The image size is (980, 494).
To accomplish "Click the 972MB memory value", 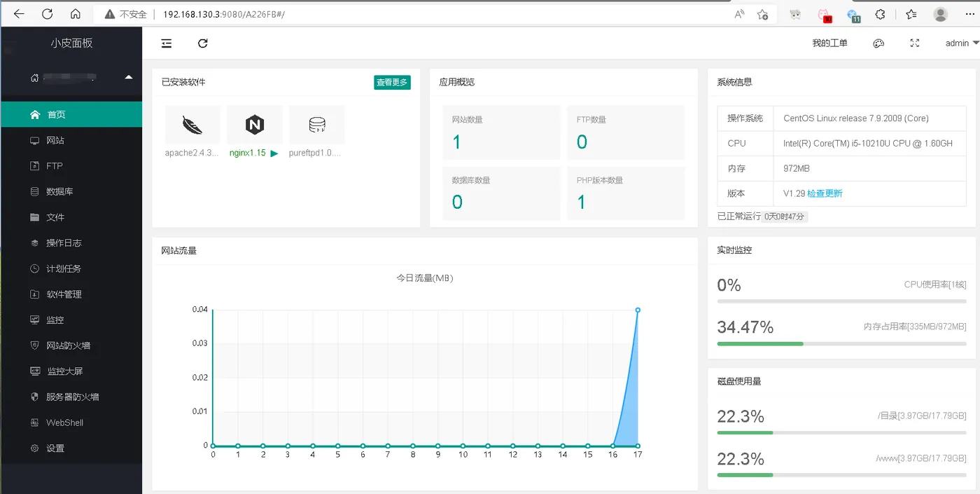I will click(x=797, y=168).
